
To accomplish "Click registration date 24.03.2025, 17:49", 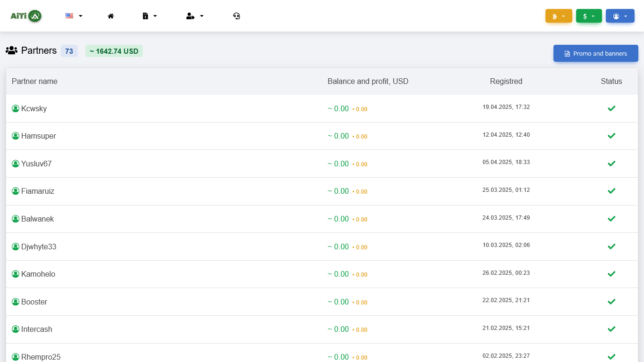I will point(506,218).
